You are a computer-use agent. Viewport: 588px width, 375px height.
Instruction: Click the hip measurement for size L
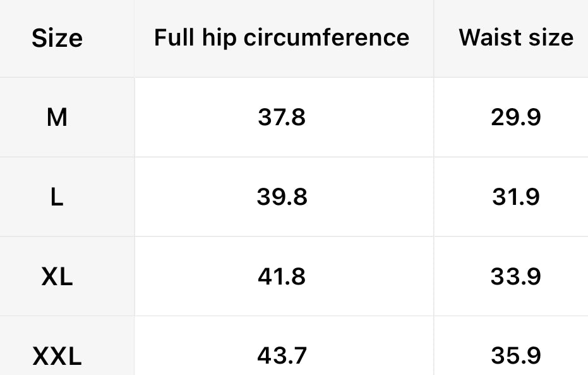click(282, 197)
